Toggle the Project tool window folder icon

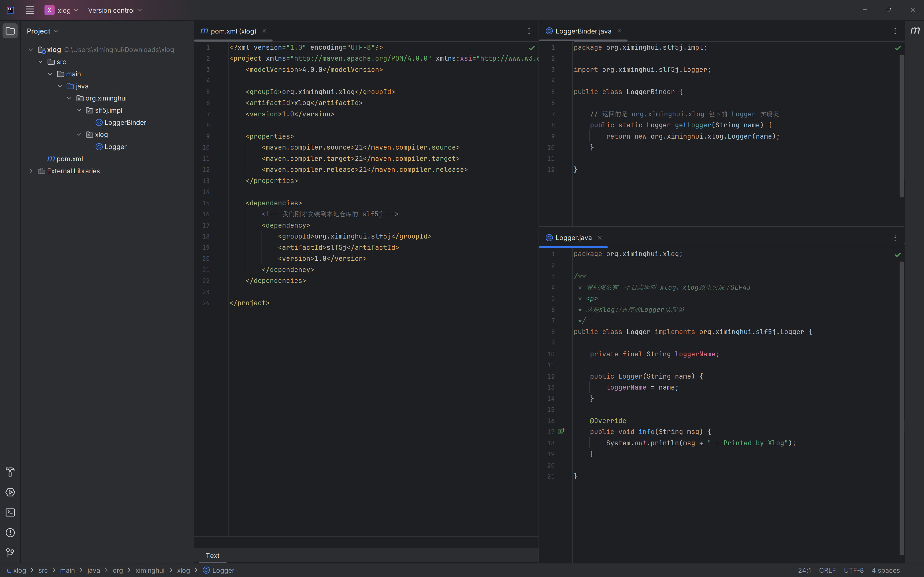click(10, 31)
